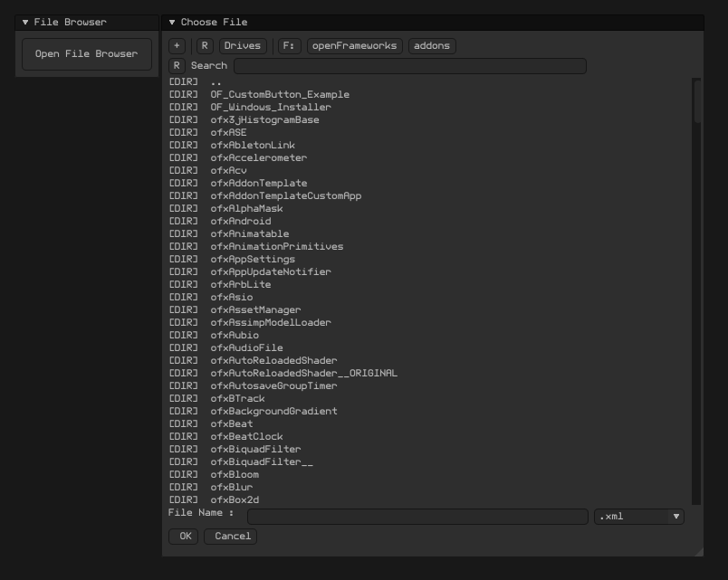Collapse the File Browser panel triangle
728x580 pixels.
click(25, 23)
